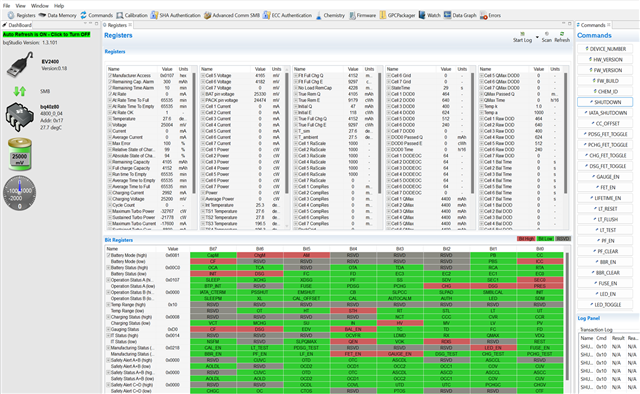Click the CAL_OFFSET bit cell
Screen dimensions: 640x394
[306, 298]
